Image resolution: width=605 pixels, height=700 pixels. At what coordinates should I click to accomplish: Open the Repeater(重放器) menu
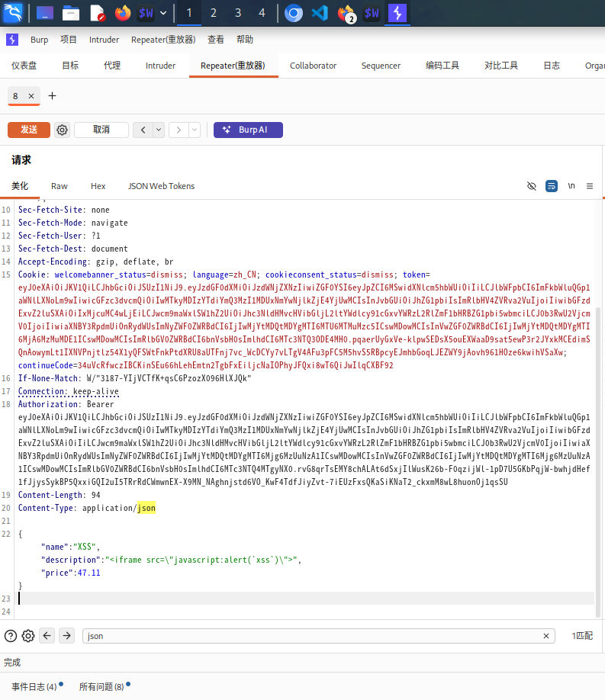click(163, 40)
